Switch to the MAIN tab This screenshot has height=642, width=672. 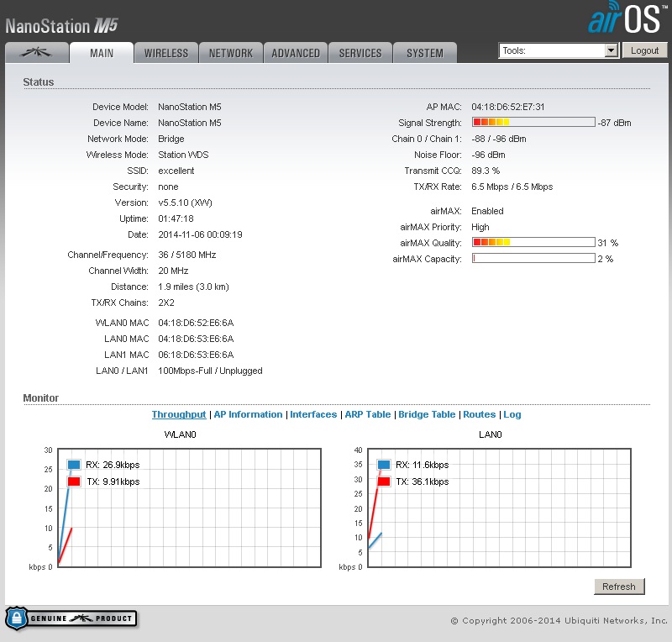pos(102,53)
